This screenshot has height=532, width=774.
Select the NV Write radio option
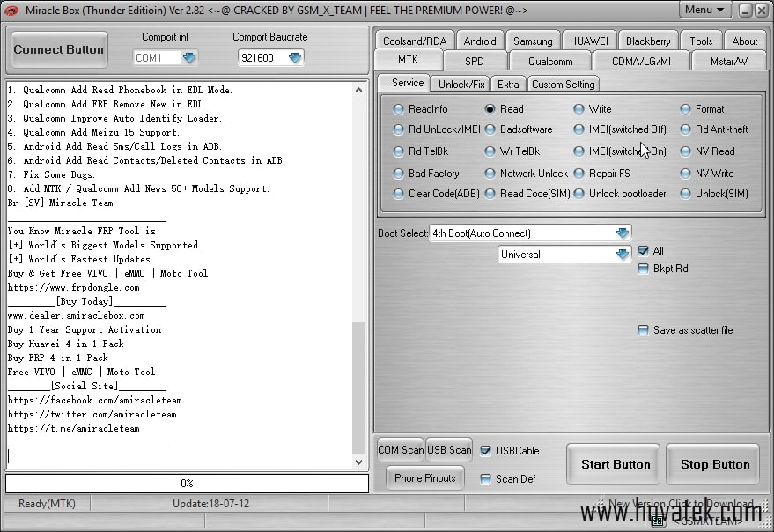(x=685, y=174)
